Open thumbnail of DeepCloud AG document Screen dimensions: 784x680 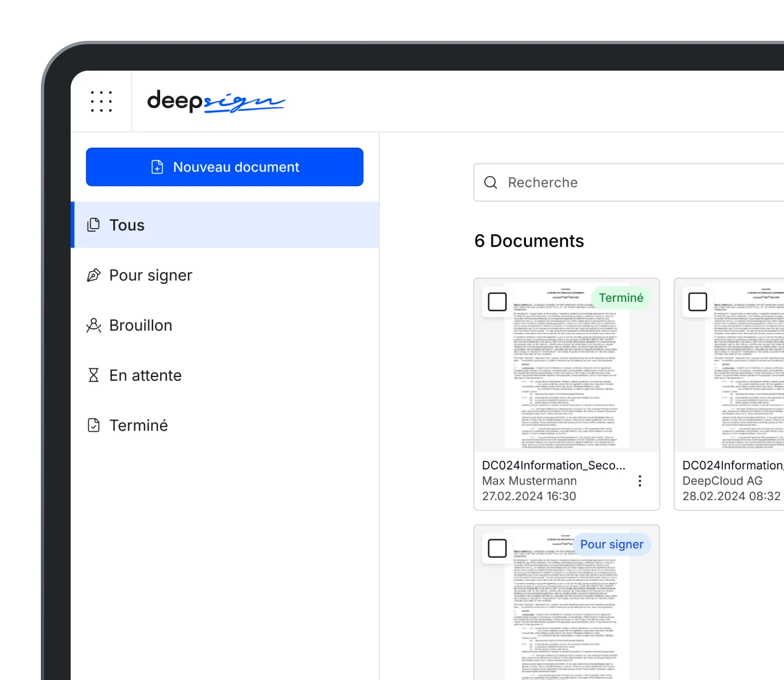click(729, 365)
